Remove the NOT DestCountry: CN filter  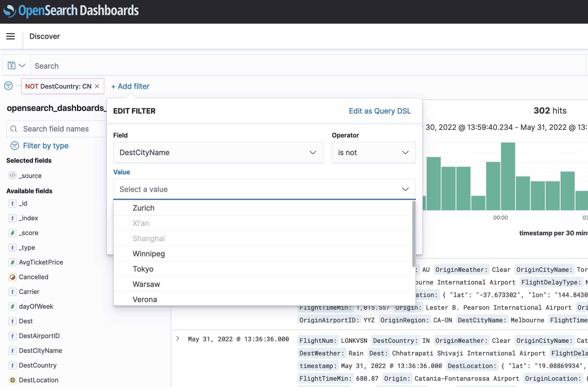[x=97, y=86]
